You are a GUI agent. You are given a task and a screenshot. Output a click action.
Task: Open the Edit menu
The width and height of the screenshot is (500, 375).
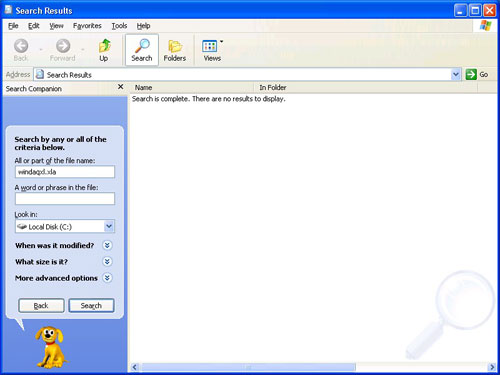(x=33, y=26)
